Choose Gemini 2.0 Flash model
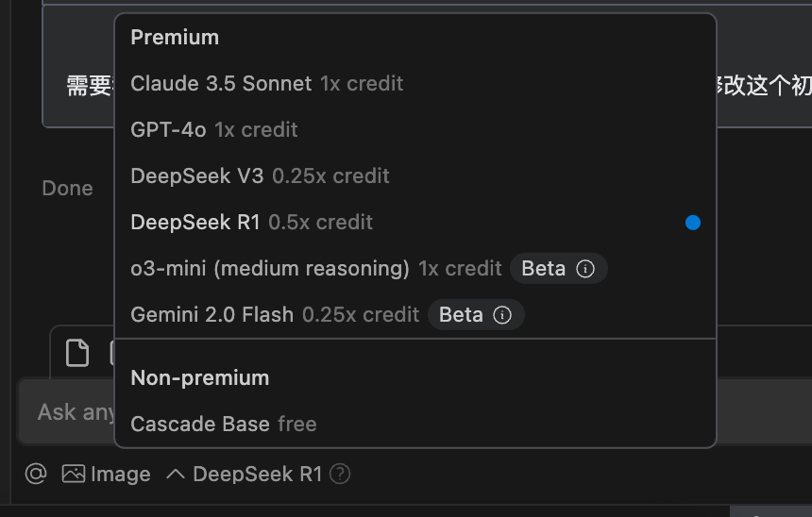Screen dimensions: 812x517 click(x=415, y=315)
